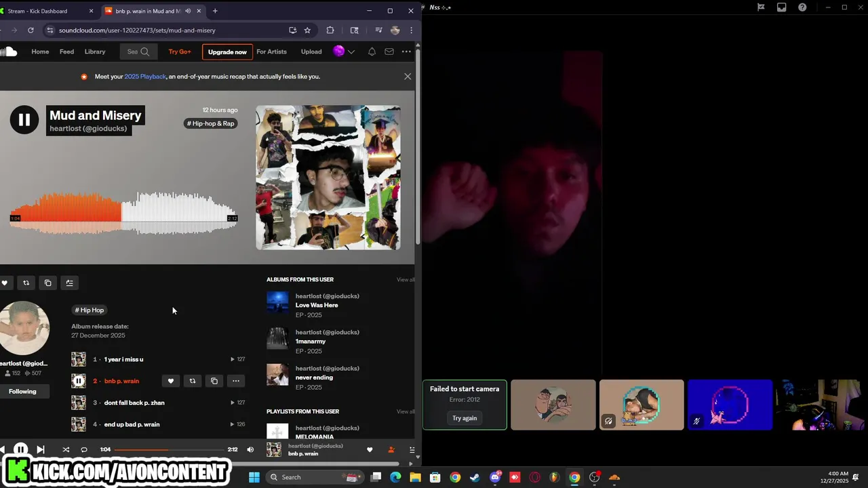Like the album with the heart icon

[5, 283]
